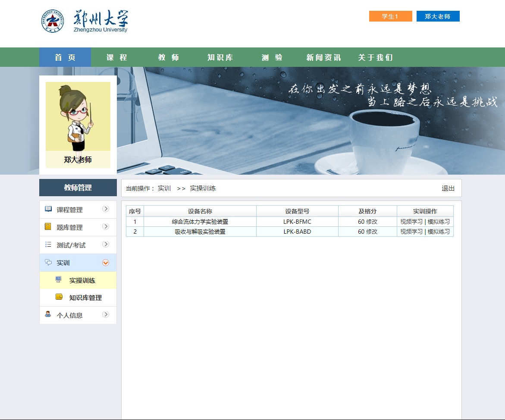Click the person icon beside 个人信息
505x420 pixels.
(48, 314)
